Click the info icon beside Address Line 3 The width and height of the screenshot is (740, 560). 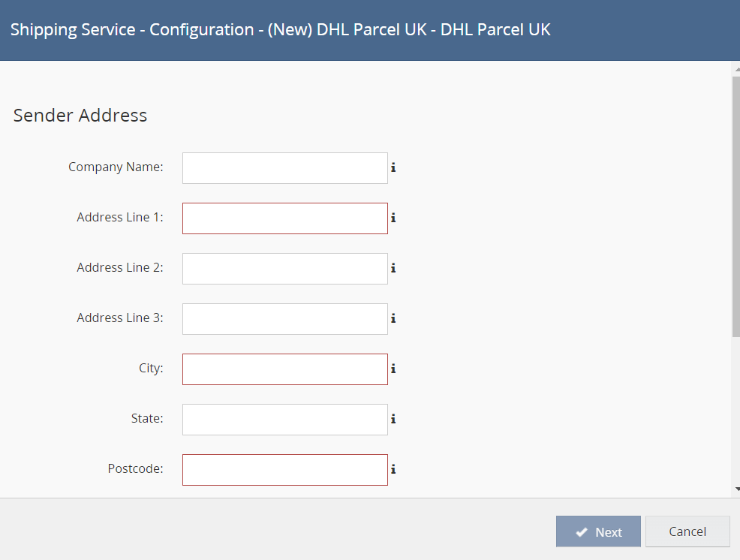pyautogui.click(x=393, y=318)
